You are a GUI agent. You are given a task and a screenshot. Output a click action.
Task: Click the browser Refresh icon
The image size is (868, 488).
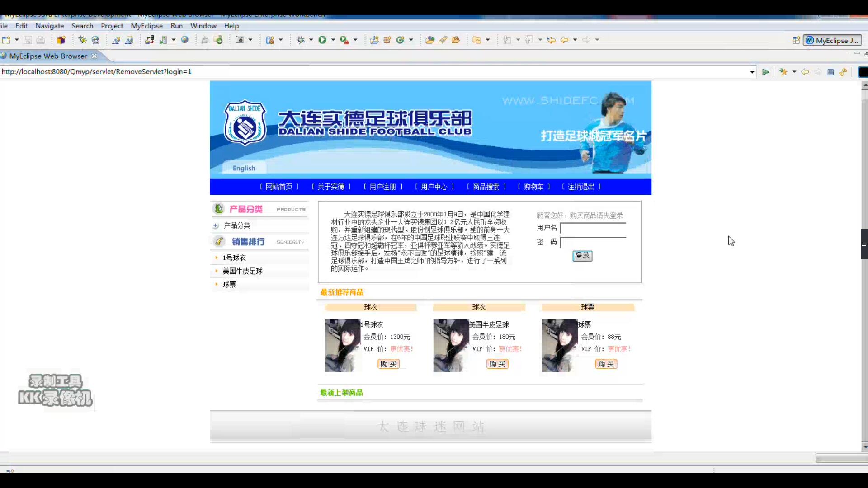point(843,72)
